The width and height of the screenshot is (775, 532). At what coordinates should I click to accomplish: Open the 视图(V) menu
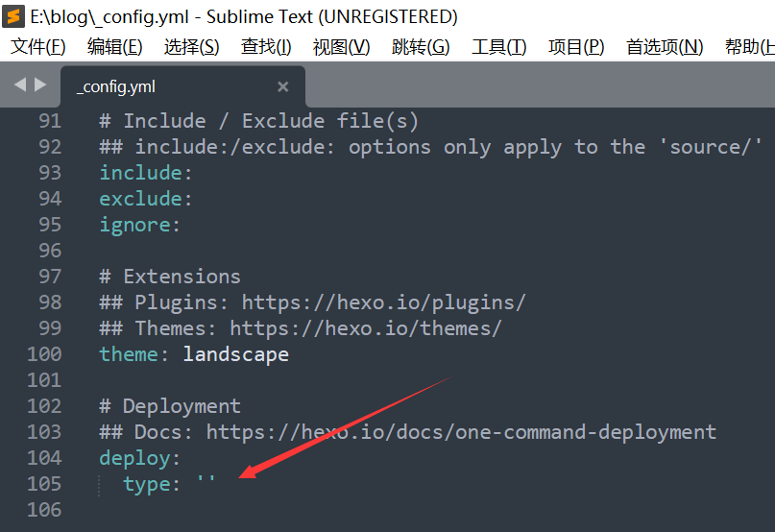pos(342,47)
